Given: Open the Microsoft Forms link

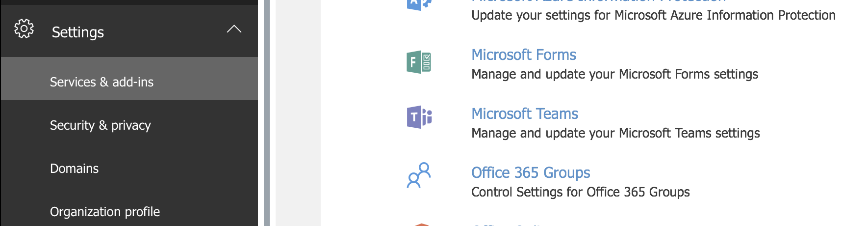Looking at the screenshot, I should click(x=524, y=55).
